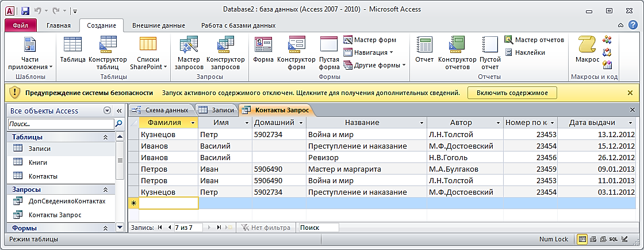This screenshot has height=250, width=644.
Task: Open the Домашний column filter dropdown
Action: click(x=301, y=123)
